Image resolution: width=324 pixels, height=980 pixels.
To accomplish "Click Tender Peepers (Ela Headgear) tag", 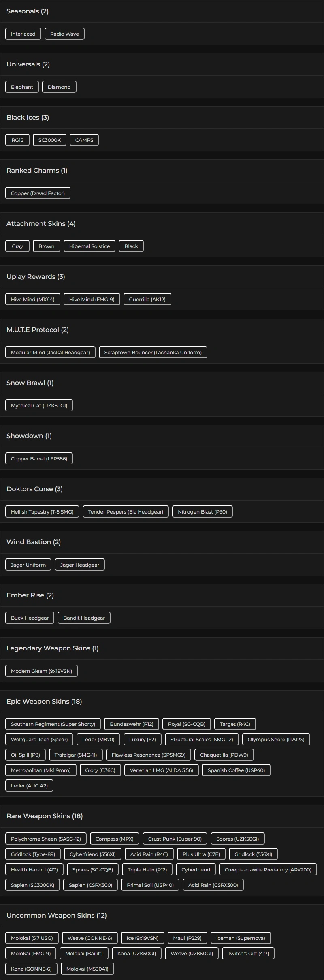I will [x=126, y=512].
